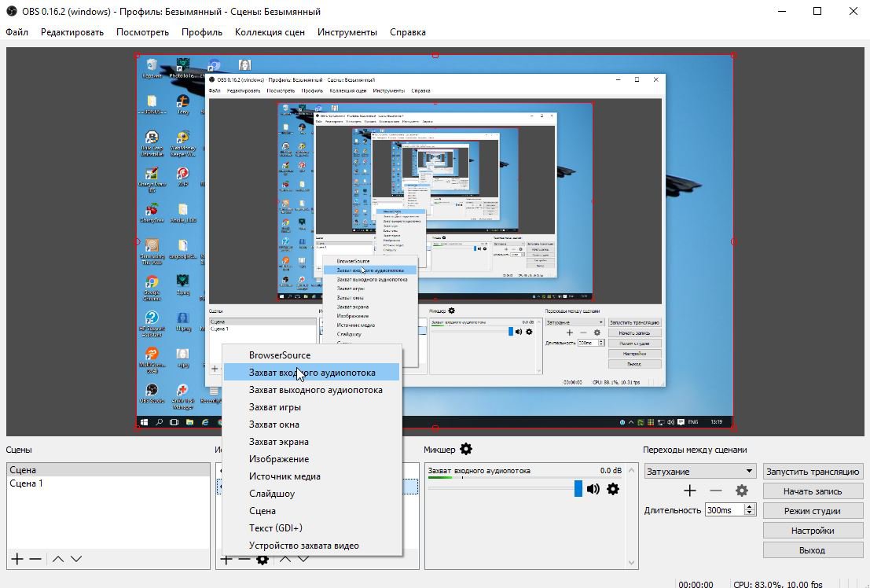Open the Коллекция сцен menu
This screenshot has height=588, width=870.
[x=270, y=32]
